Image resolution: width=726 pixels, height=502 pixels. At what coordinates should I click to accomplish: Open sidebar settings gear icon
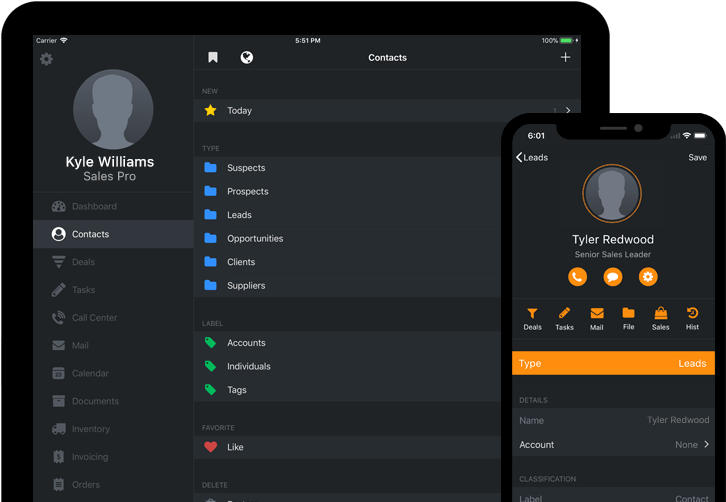[x=46, y=59]
